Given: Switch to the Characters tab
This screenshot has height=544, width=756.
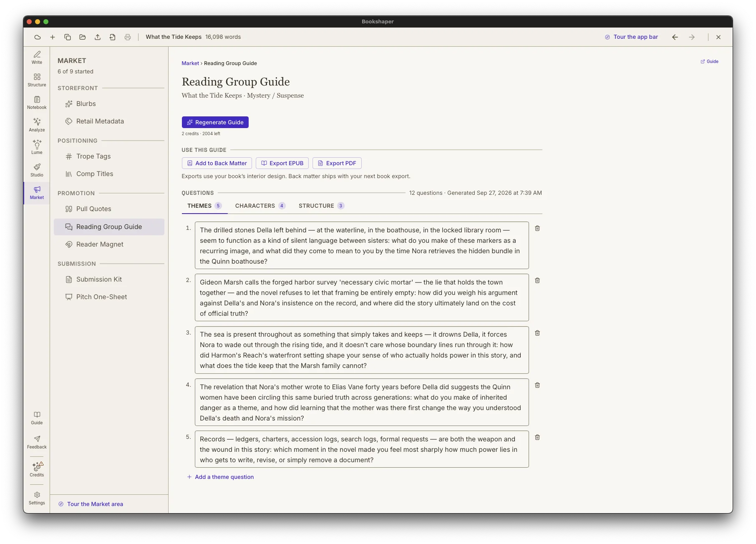Looking at the screenshot, I should (x=260, y=206).
